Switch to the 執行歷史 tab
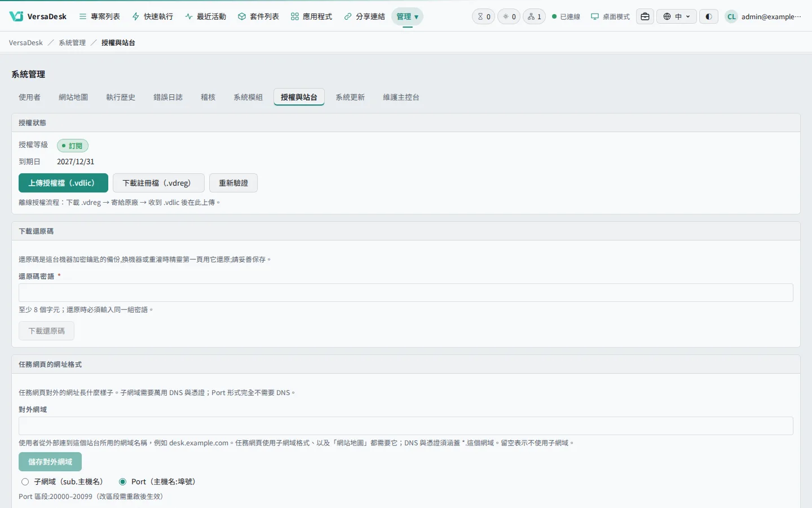This screenshot has width=812, height=508. coord(121,97)
